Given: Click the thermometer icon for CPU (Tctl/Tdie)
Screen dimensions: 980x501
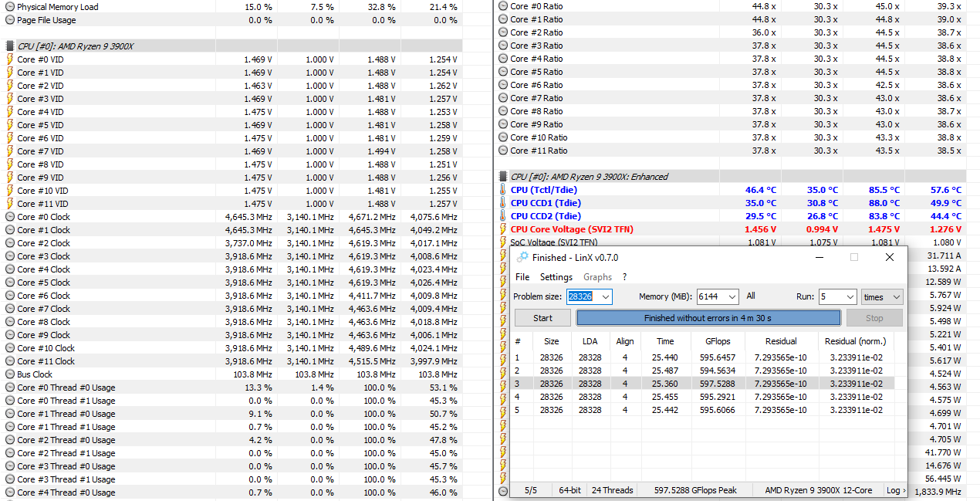Looking at the screenshot, I should [503, 190].
